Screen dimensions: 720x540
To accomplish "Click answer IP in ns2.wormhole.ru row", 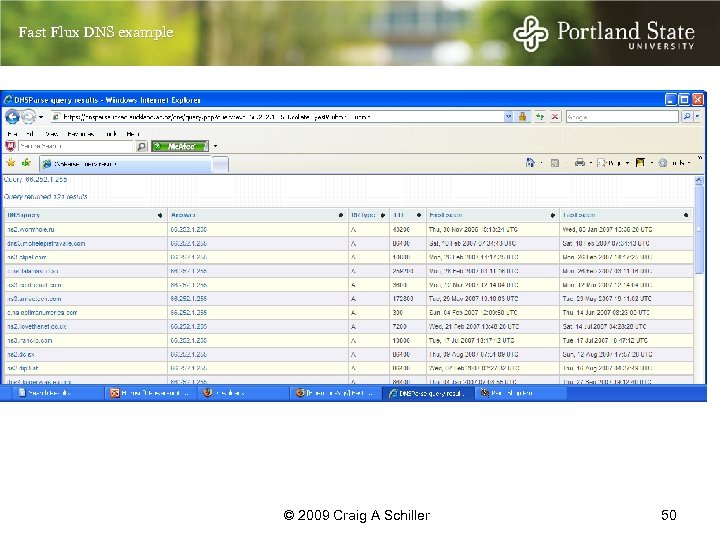I will (188, 229).
